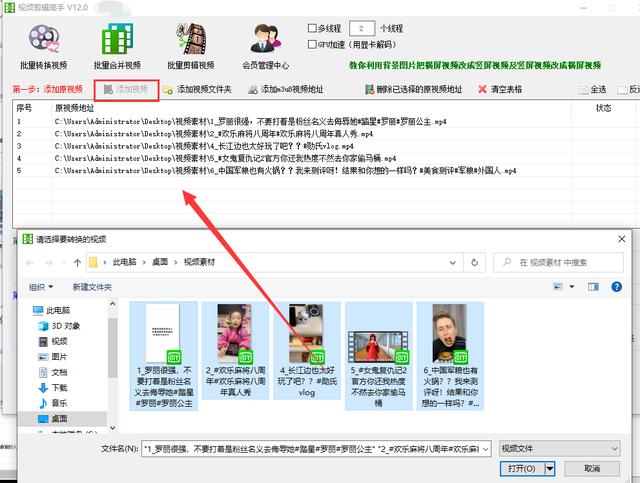Click the 取消 cancel button
The image size is (640, 483).
tap(590, 468)
